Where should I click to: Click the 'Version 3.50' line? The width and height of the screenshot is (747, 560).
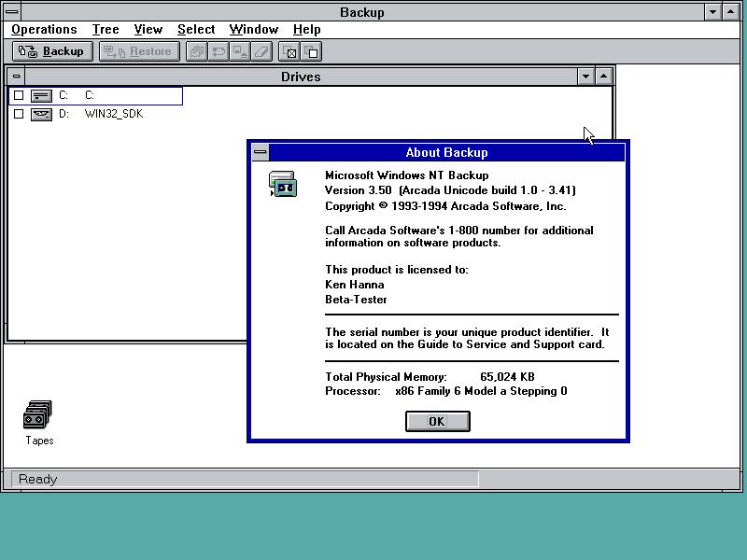(450, 190)
